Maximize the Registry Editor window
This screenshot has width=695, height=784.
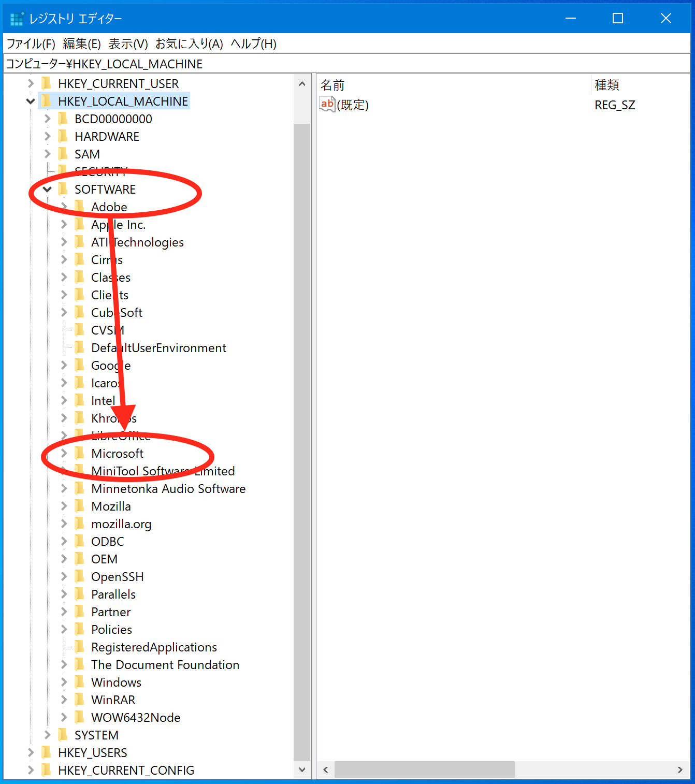coord(618,18)
